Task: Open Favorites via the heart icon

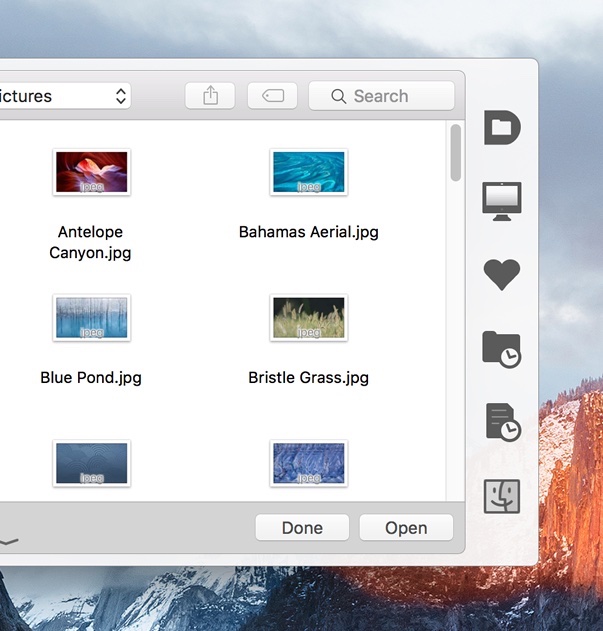Action: [502, 274]
